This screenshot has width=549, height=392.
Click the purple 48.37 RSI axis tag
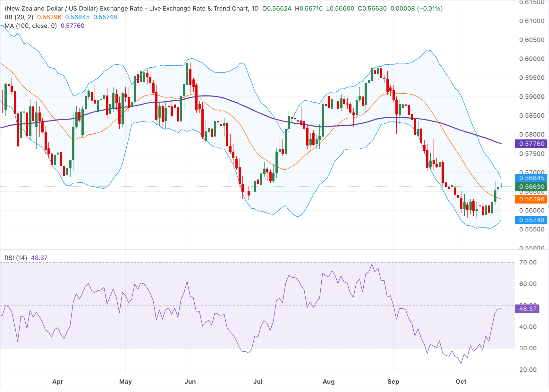[527, 309]
